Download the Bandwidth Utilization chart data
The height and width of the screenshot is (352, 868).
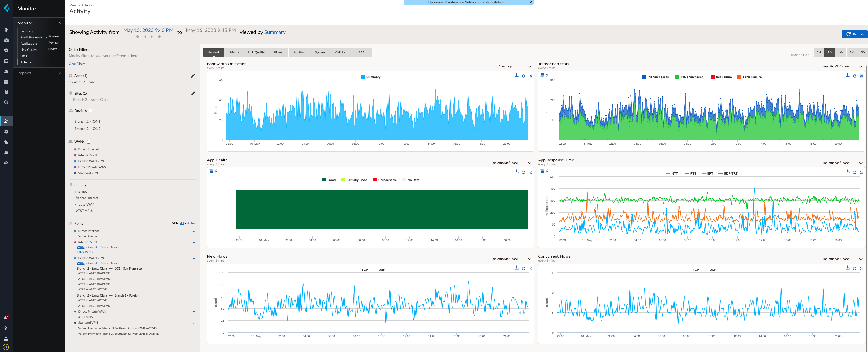pyautogui.click(x=516, y=75)
